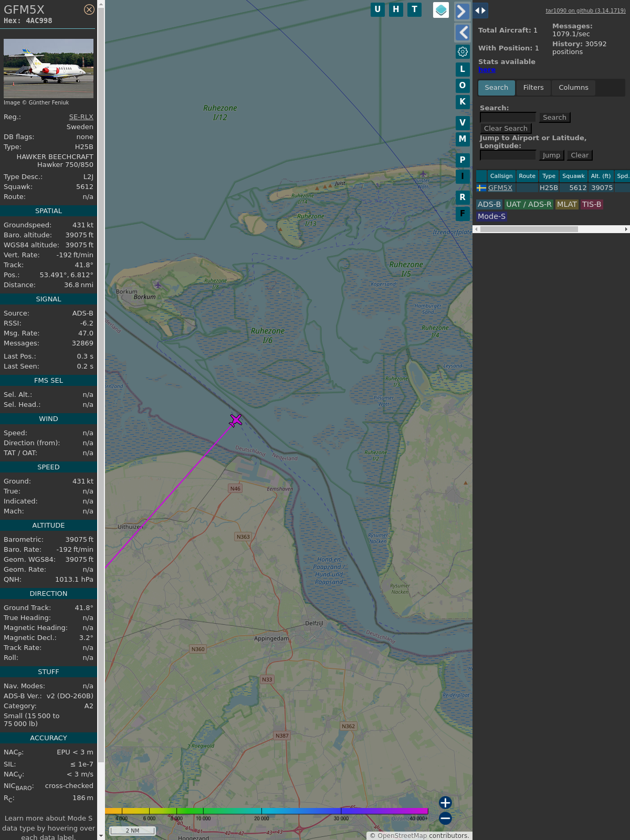Open the aircraft photo thumbnail
The image size is (630, 840).
48,68
